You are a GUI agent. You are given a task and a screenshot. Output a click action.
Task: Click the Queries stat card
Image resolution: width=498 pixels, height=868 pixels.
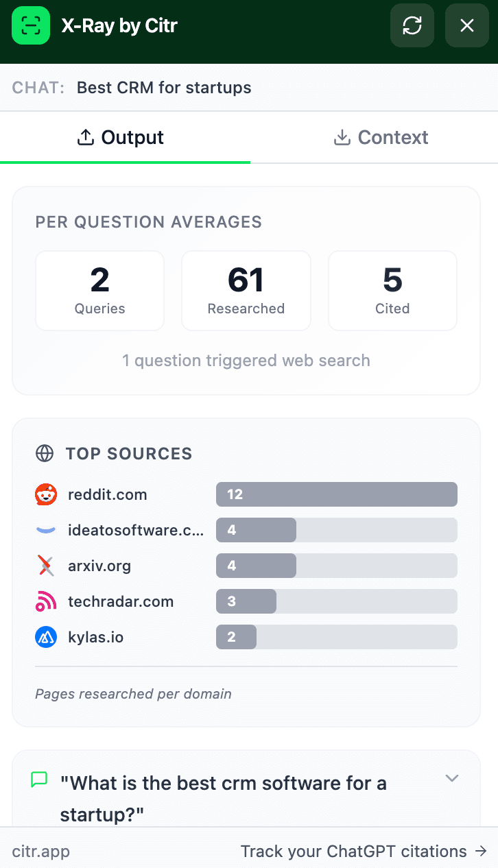click(99, 291)
